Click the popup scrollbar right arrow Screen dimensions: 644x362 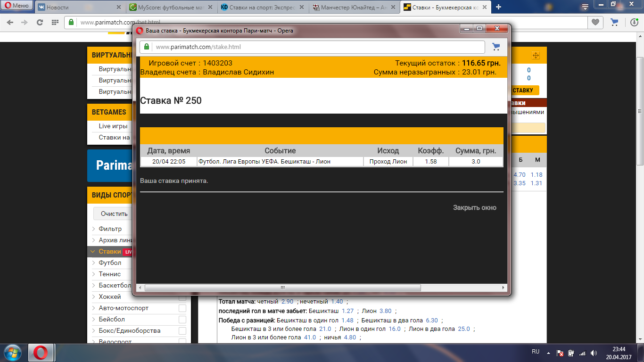pos(504,288)
